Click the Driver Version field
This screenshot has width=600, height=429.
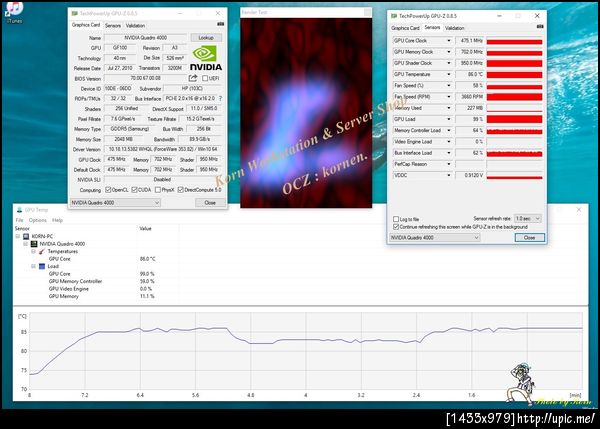163,149
